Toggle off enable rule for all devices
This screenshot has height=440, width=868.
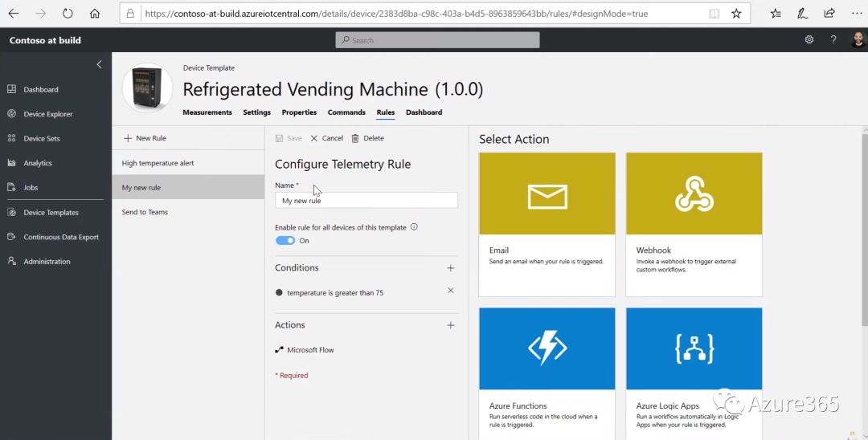[x=285, y=241]
